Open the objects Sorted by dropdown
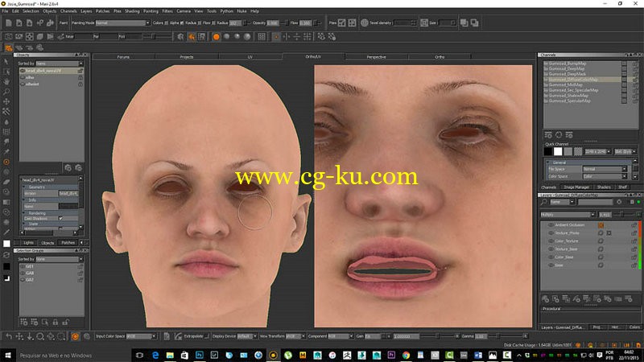Screen dimensions: 644x362 click(x=59, y=64)
